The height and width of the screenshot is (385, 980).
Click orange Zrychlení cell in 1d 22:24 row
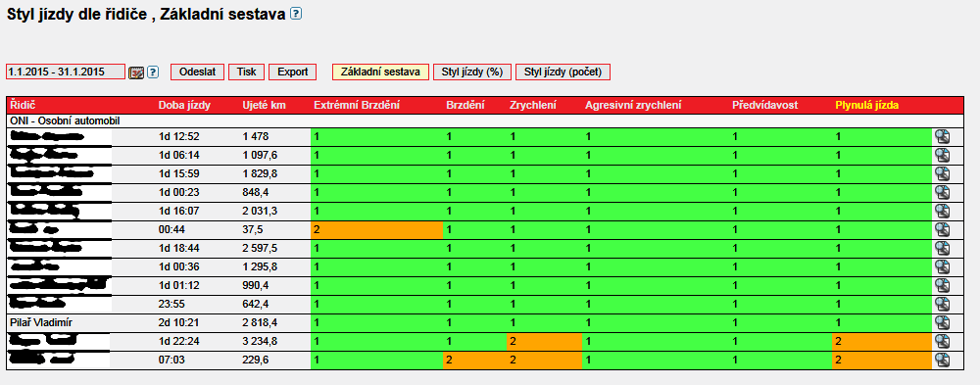tap(544, 342)
